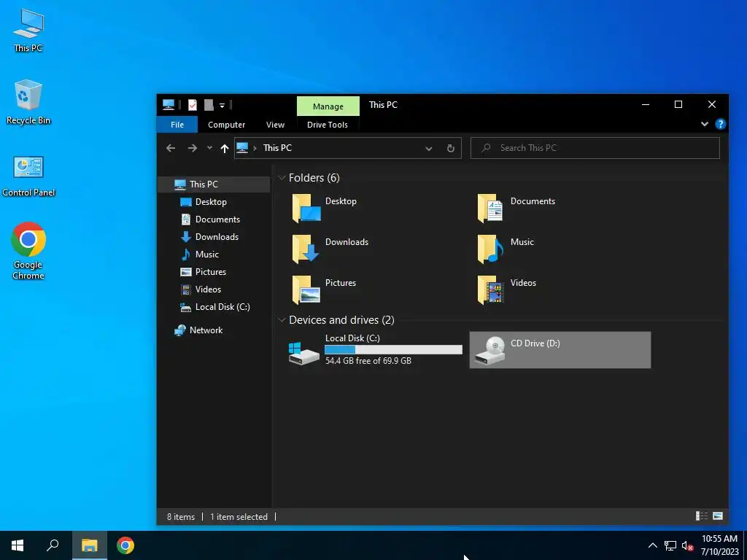The width and height of the screenshot is (747, 560).
Task: Select the Recycle Bin desktop icon
Action: click(x=28, y=102)
